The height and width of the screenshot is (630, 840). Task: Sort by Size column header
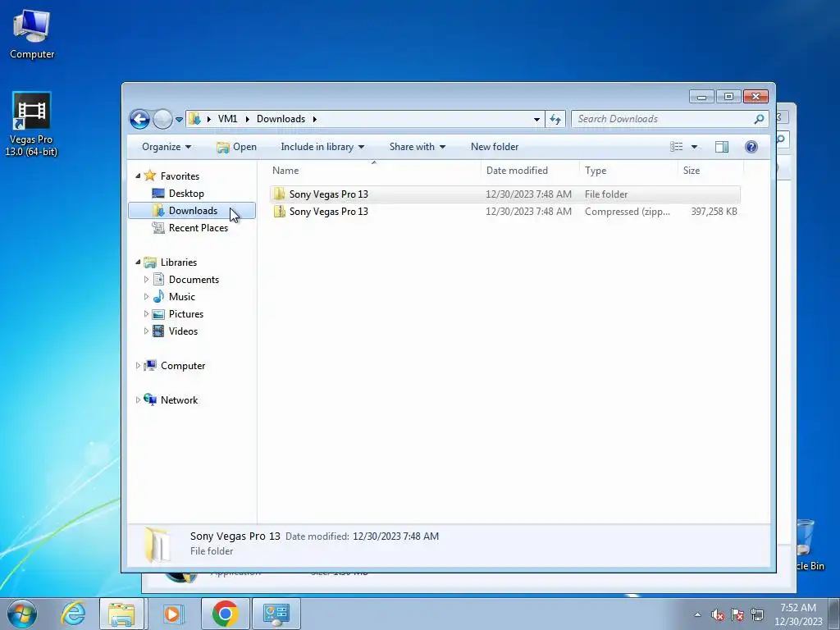click(710, 171)
